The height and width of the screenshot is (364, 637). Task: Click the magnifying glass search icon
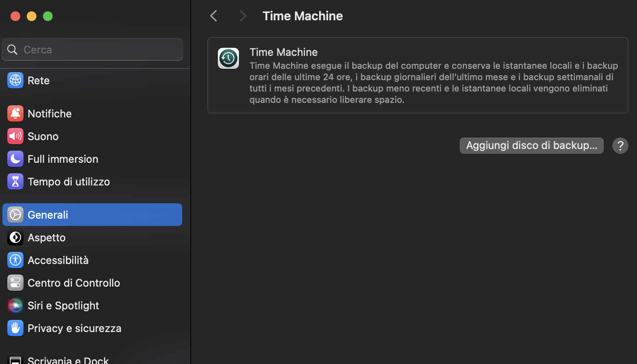(13, 49)
